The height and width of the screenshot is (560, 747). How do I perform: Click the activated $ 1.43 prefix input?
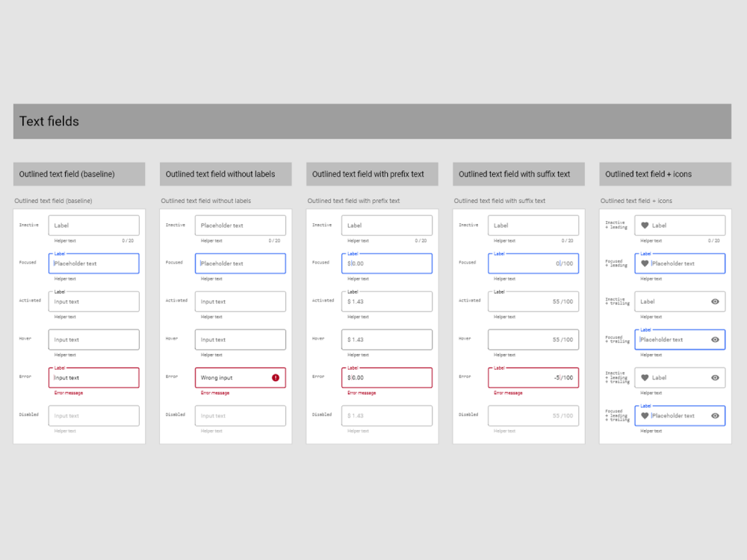click(x=386, y=301)
